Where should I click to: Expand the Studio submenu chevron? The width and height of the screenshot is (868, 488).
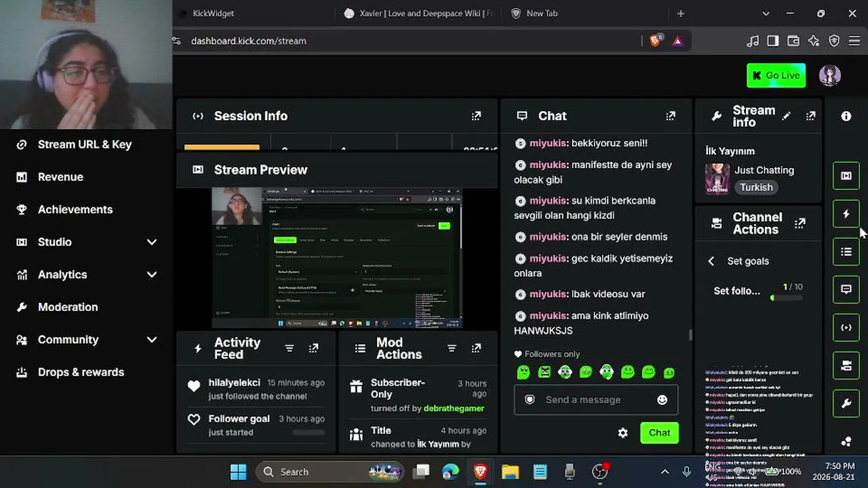pyautogui.click(x=152, y=242)
